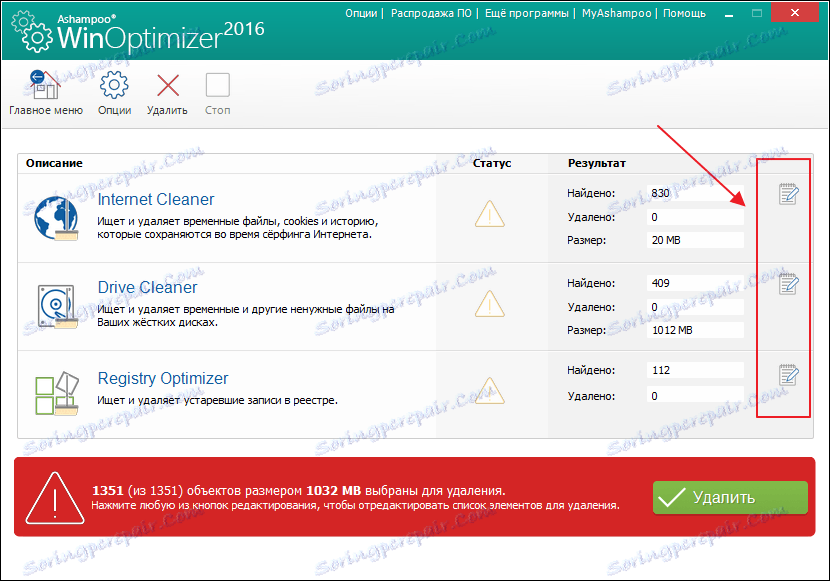The image size is (830, 581).
Task: Click the Найдено value 830
Action: point(695,193)
